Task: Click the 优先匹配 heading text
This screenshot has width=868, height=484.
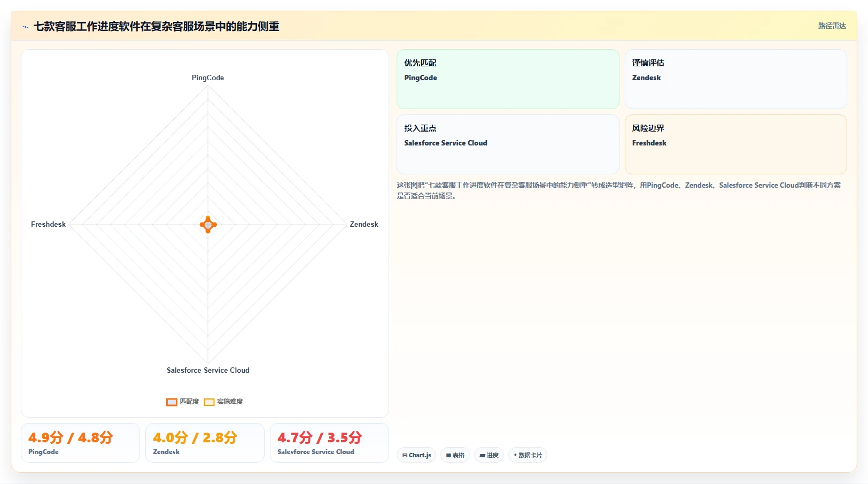Action: [x=420, y=63]
